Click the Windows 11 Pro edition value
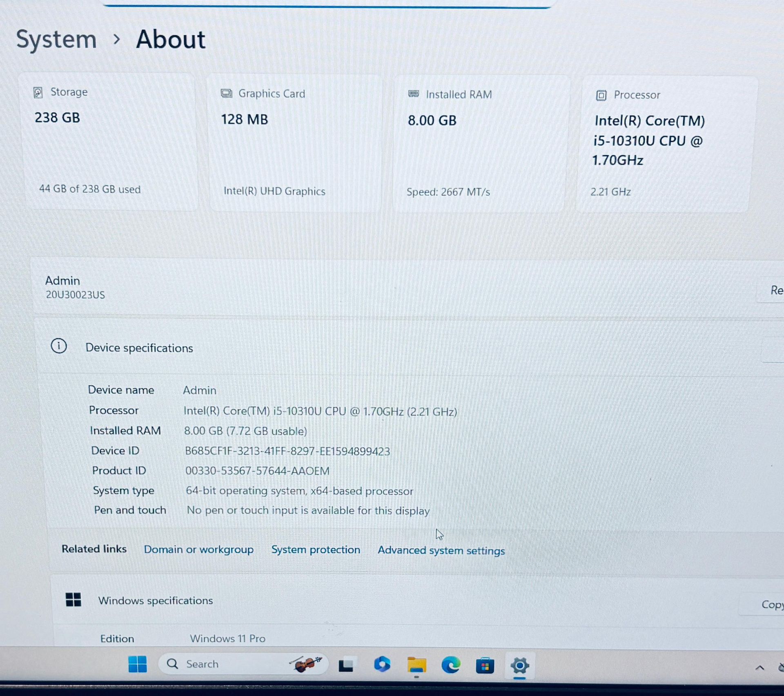Viewport: 784px width, 696px height. click(227, 638)
